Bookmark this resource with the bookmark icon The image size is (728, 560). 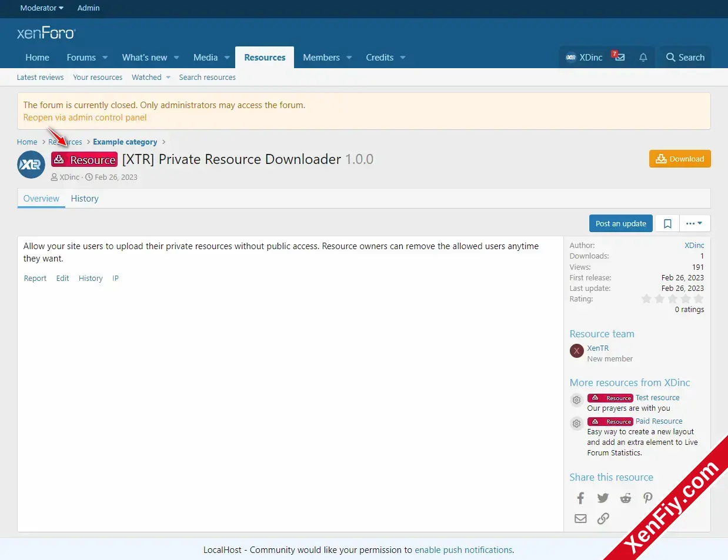coord(667,223)
